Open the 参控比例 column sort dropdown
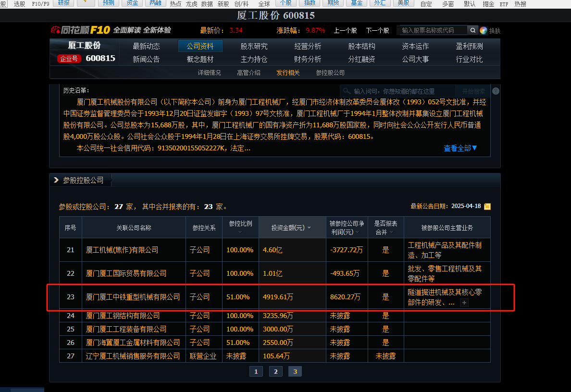Screen dimensions: 571x392 (x=240, y=233)
